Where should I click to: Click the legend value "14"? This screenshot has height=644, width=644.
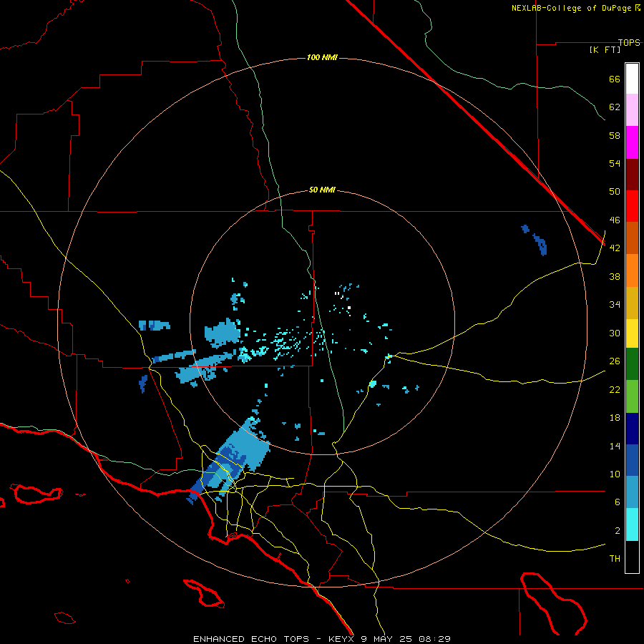[x=615, y=446]
